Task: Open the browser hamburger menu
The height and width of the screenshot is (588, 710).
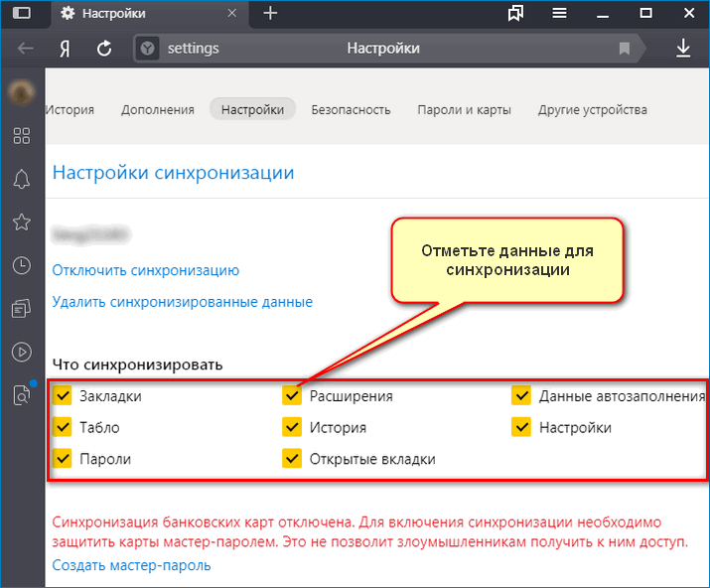Action: pyautogui.click(x=559, y=13)
